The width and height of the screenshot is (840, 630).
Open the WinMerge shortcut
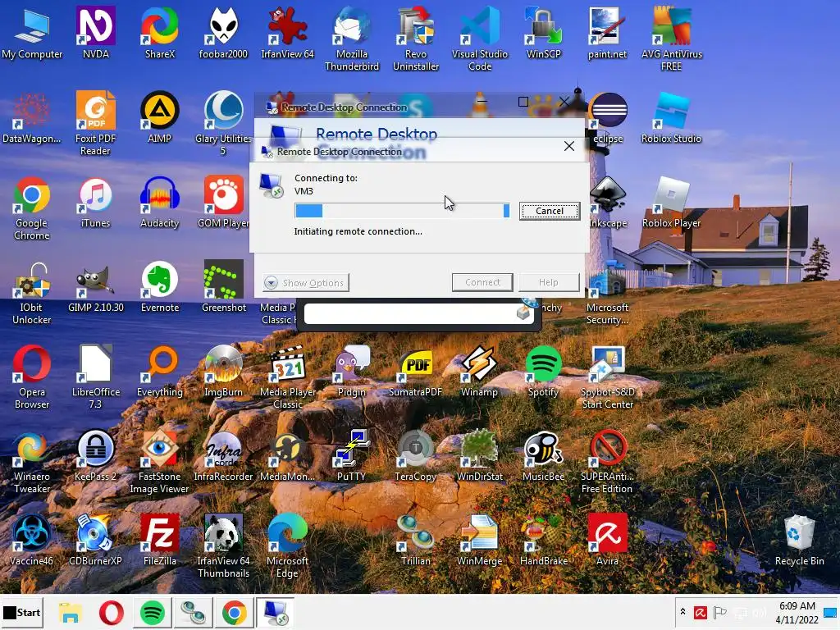[479, 540]
